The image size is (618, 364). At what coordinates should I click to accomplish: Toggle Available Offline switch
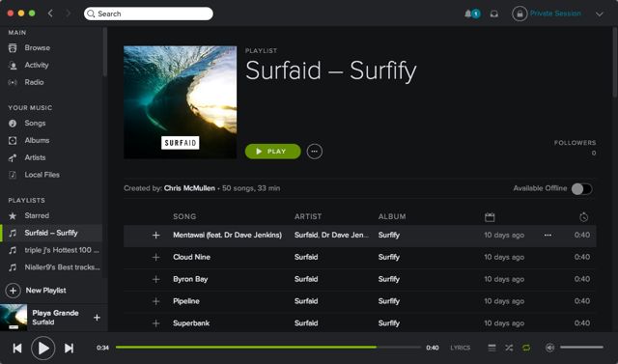click(x=581, y=188)
